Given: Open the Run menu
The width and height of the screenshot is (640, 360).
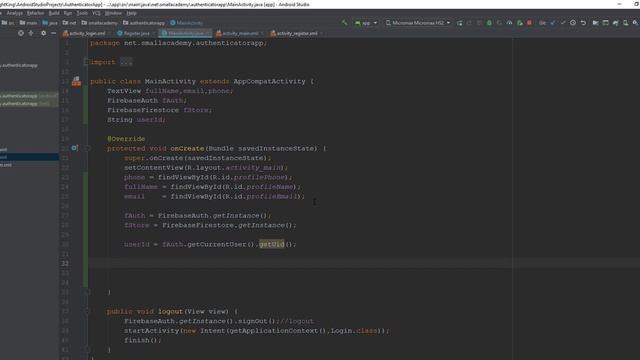Looking at the screenshot, I should click(x=68, y=13).
